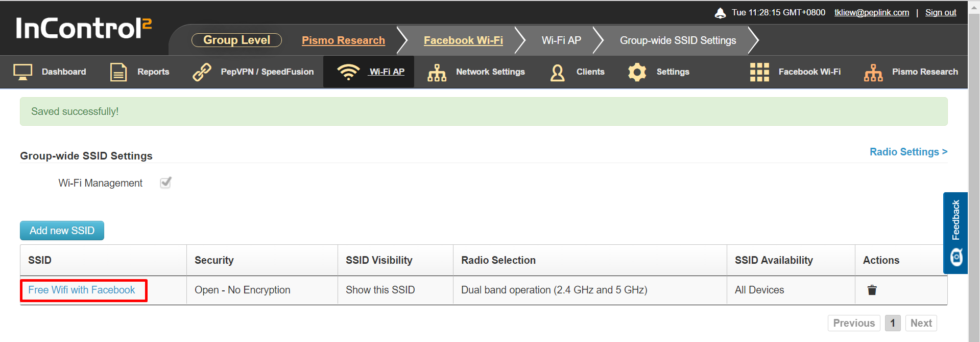
Task: Click the PepVPN chain link icon
Action: pos(202,72)
